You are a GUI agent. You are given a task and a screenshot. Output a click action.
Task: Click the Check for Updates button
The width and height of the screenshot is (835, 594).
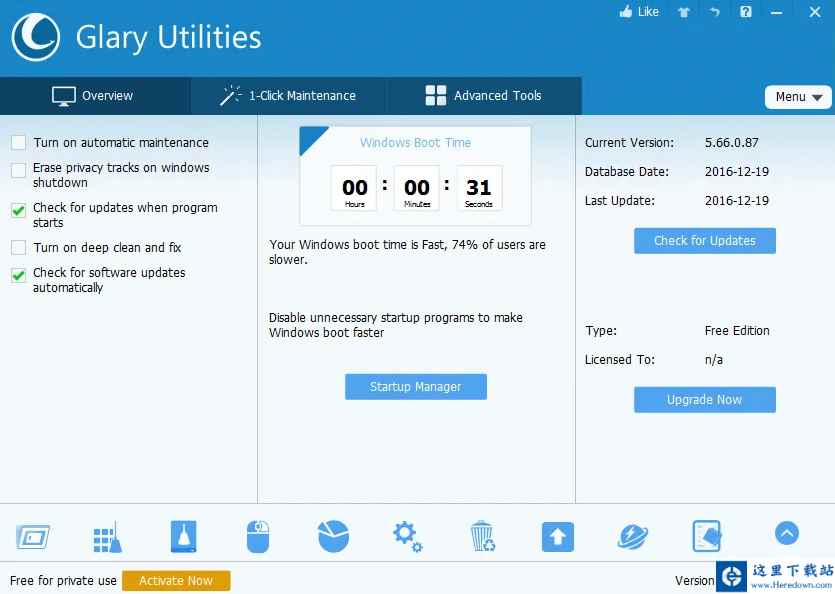click(705, 241)
